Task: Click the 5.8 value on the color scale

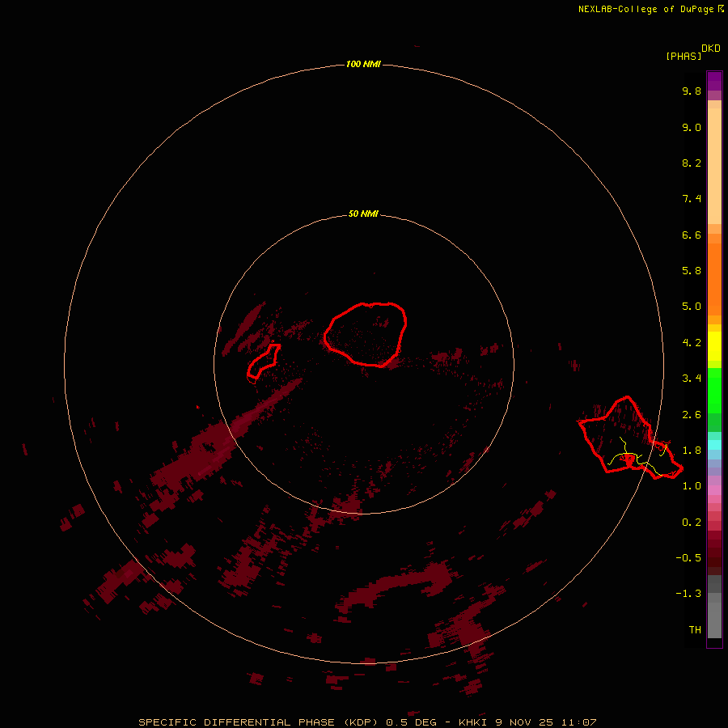Action: [x=692, y=270]
